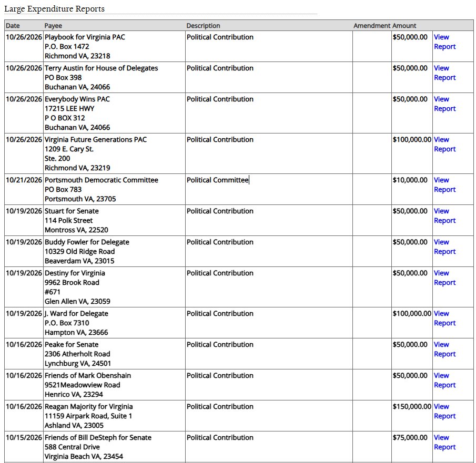Click the $100,000.00 amount for J. Ward
476x463 pixels.
412,313
